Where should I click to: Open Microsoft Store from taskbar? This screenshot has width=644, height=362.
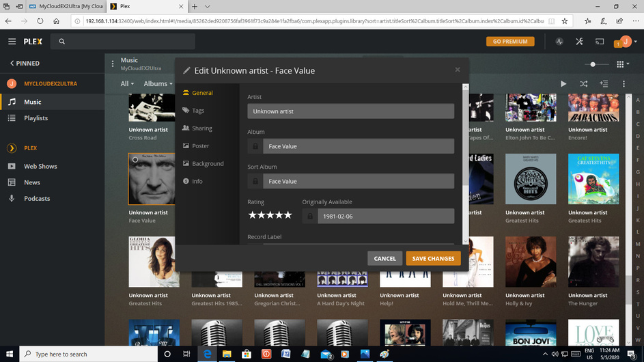point(247,354)
